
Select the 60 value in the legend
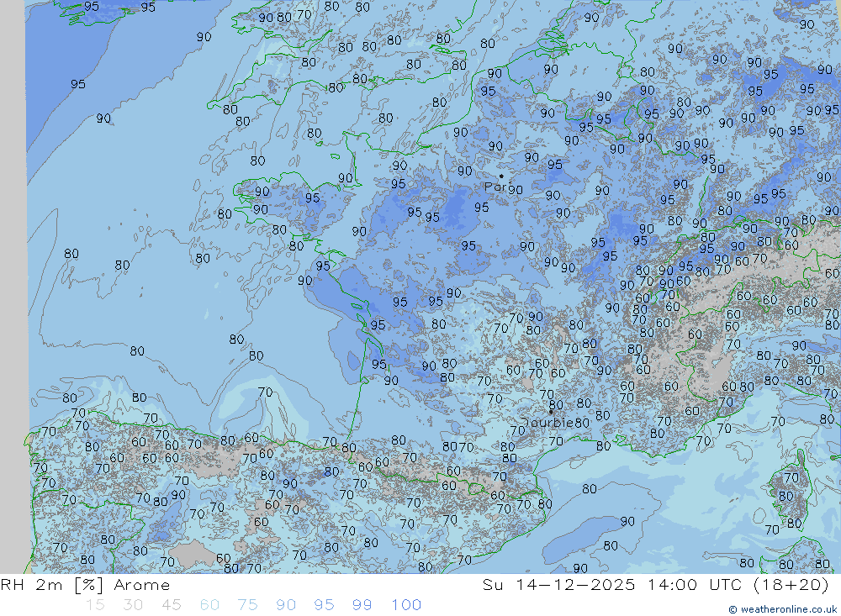coord(209,605)
